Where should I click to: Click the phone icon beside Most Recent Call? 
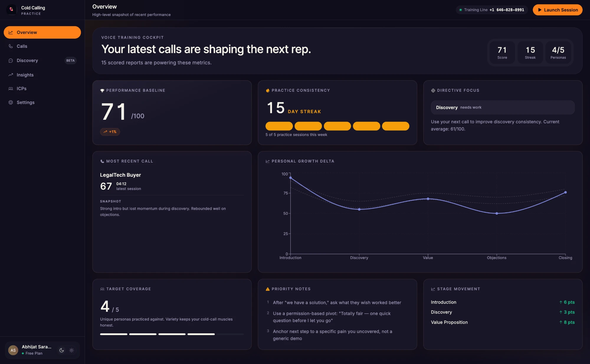102,161
